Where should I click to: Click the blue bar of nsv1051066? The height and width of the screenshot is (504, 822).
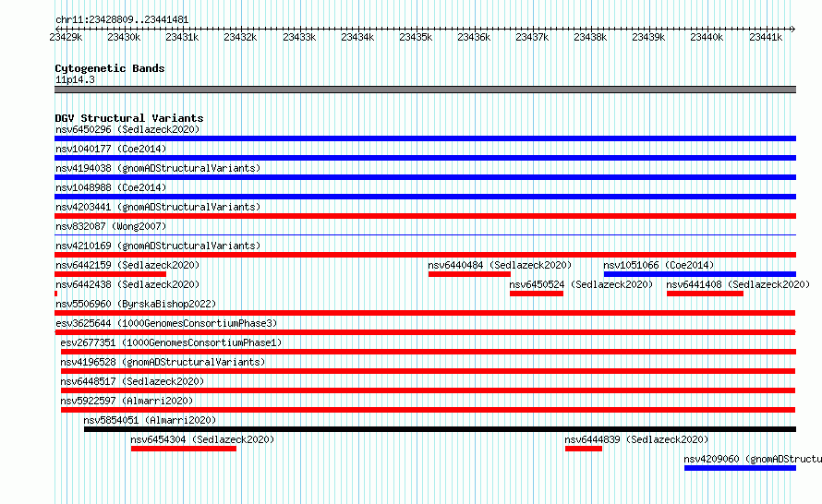tap(700, 274)
